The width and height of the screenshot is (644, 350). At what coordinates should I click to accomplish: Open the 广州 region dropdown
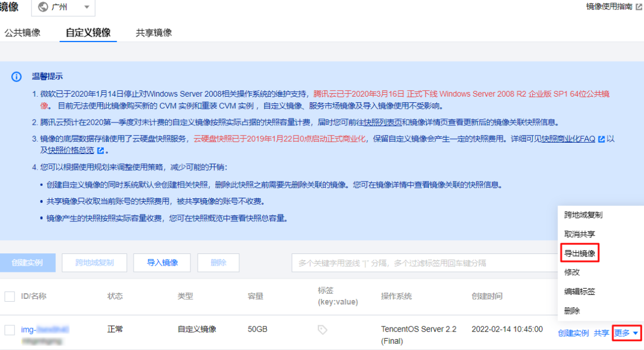click(x=63, y=7)
